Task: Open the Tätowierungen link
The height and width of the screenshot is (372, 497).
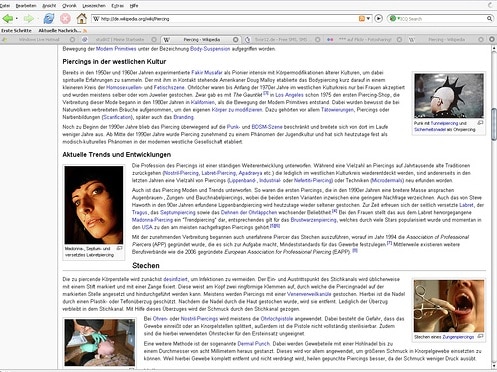Action: pyautogui.click(x=337, y=110)
